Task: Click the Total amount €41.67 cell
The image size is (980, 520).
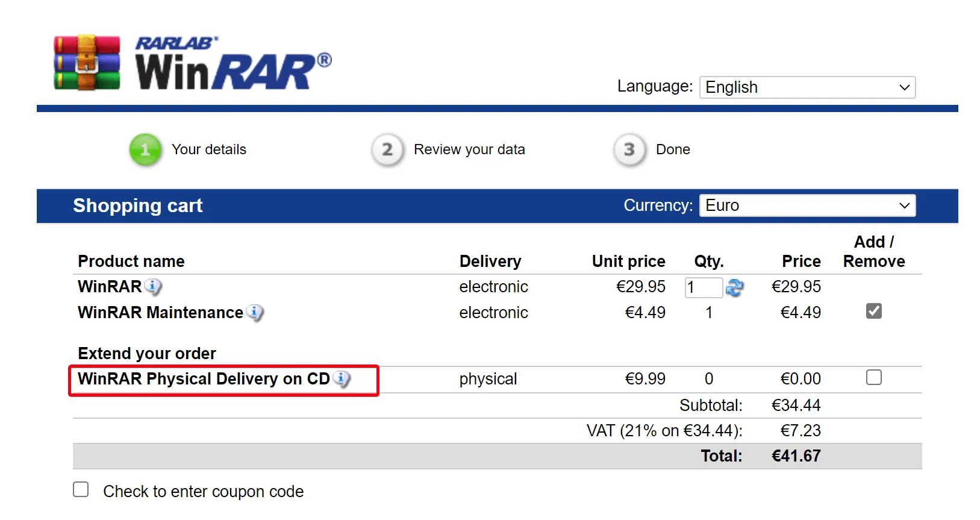Action: point(796,456)
